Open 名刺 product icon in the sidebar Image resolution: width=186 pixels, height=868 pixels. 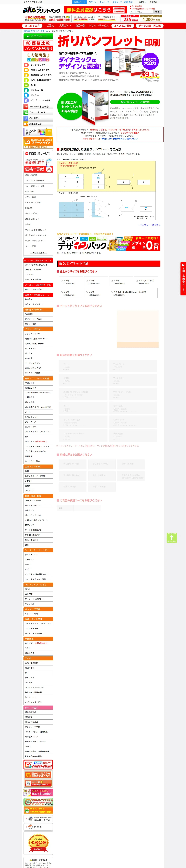(38, 85)
